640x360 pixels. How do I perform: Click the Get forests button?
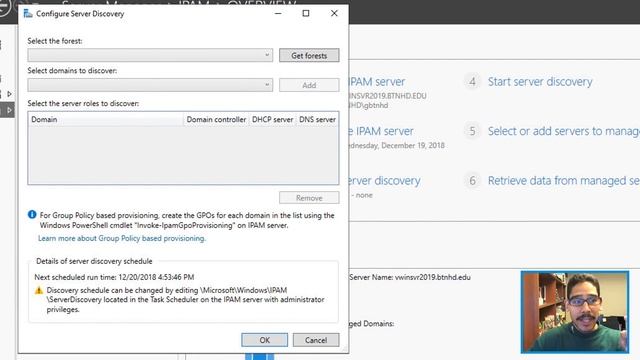click(309, 56)
